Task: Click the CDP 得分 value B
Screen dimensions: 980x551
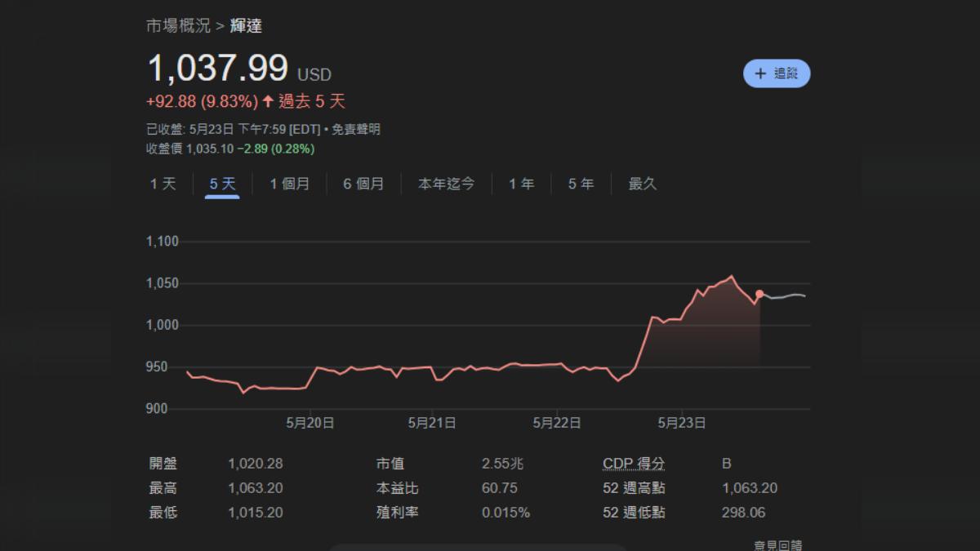Action: click(727, 464)
